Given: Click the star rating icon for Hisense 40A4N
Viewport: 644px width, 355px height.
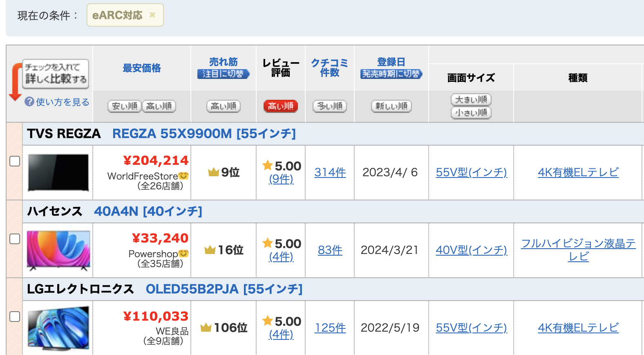Looking at the screenshot, I should [x=268, y=243].
